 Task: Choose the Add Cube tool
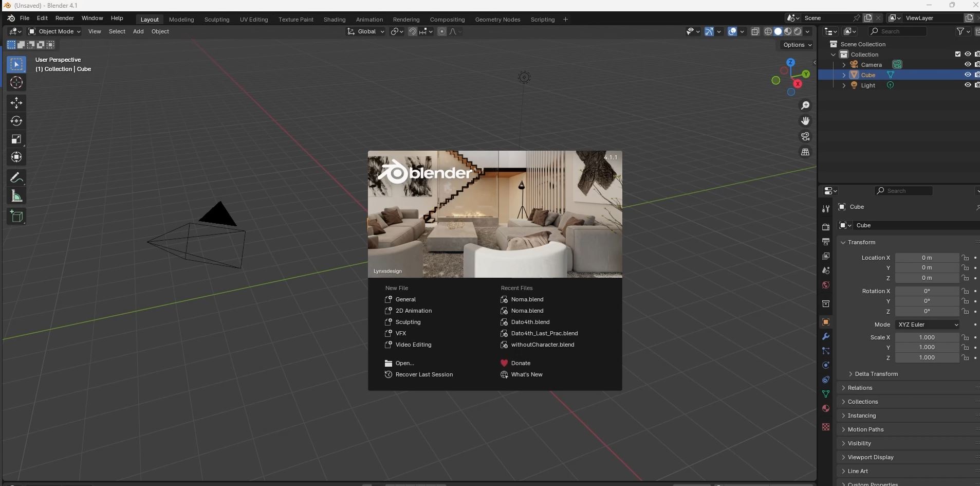(16, 217)
